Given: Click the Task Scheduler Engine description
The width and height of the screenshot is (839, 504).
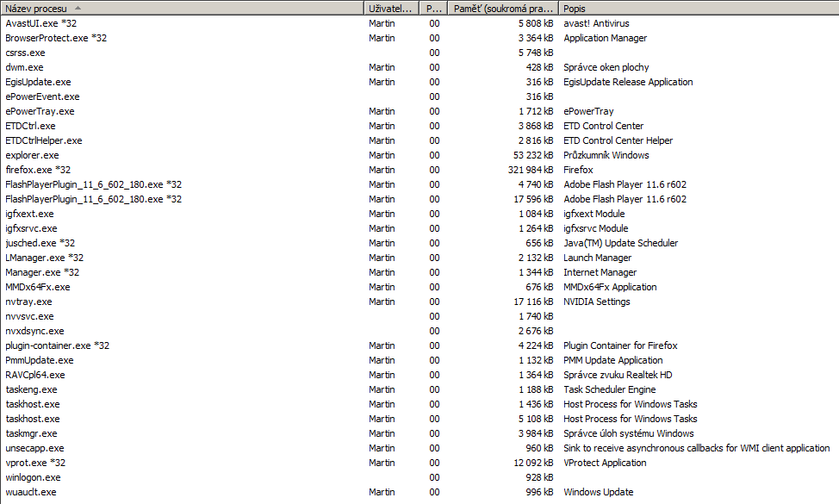Looking at the screenshot, I should click(x=610, y=389).
